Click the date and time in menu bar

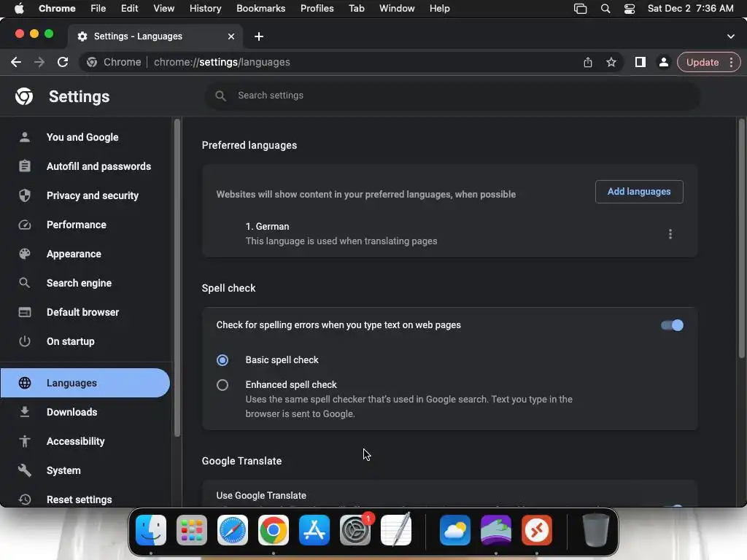click(x=690, y=9)
